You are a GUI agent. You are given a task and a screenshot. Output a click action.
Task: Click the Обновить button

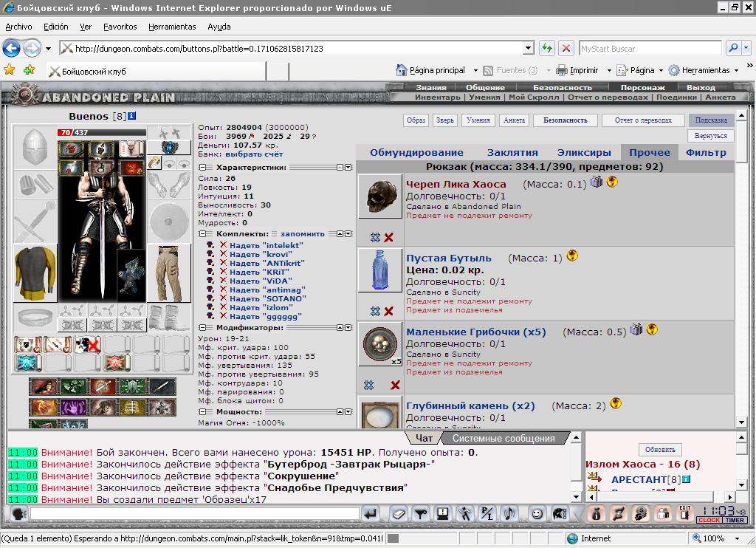tap(660, 449)
